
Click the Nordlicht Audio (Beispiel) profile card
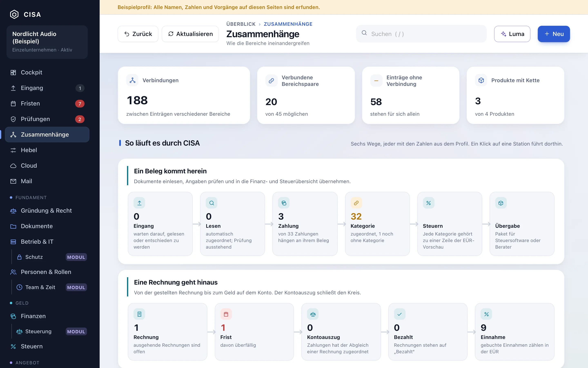(x=47, y=42)
